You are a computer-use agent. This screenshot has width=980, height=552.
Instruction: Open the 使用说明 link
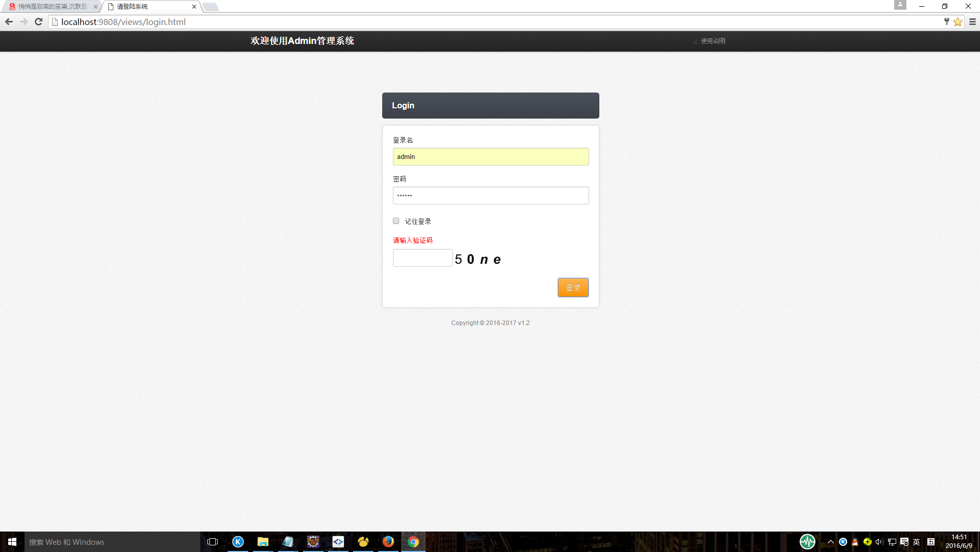coord(713,41)
